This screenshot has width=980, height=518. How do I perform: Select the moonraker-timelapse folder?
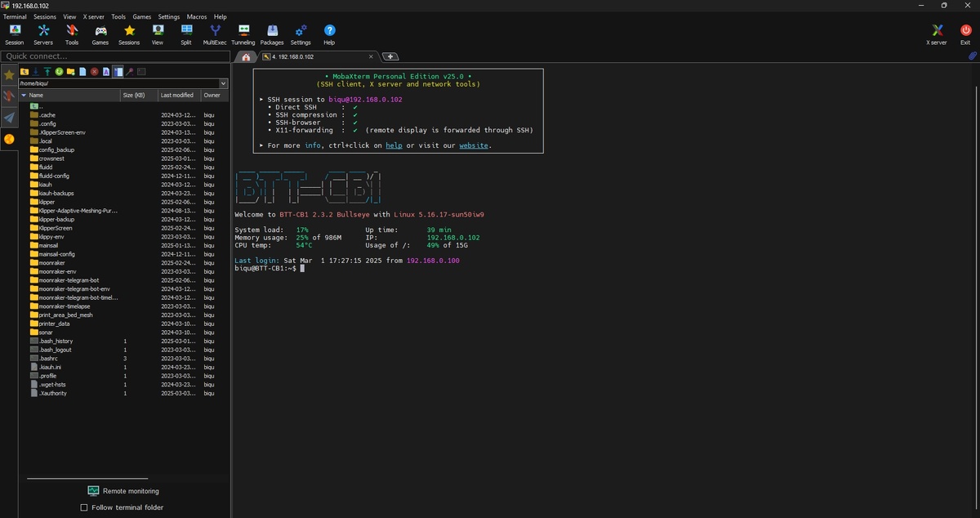pyautogui.click(x=123, y=306)
